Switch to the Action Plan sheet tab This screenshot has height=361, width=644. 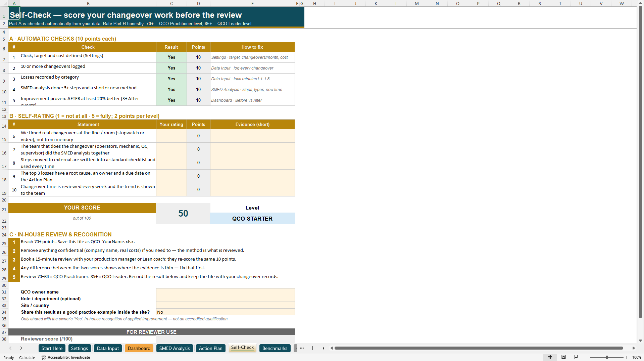pos(210,348)
